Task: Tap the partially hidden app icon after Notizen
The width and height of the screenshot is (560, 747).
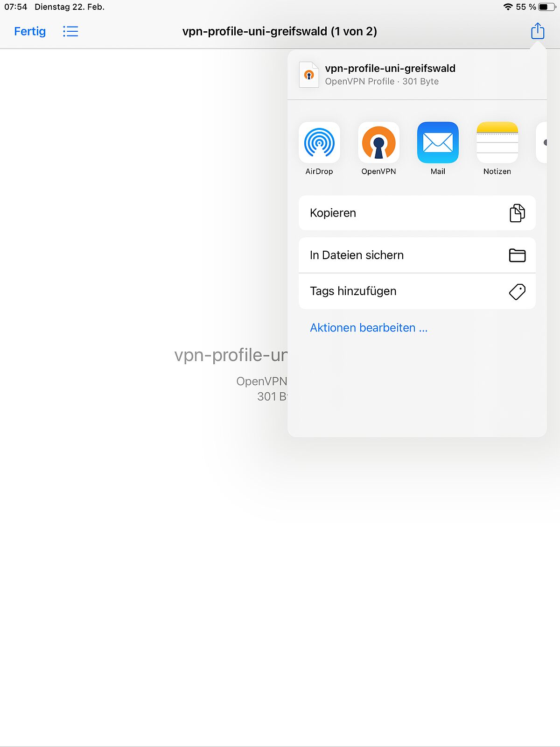Action: tap(541, 142)
